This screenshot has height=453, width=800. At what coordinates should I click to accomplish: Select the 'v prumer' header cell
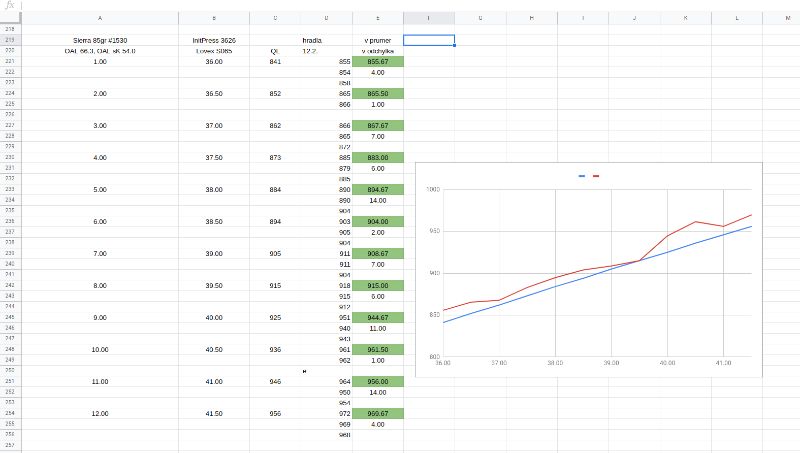pyautogui.click(x=377, y=40)
